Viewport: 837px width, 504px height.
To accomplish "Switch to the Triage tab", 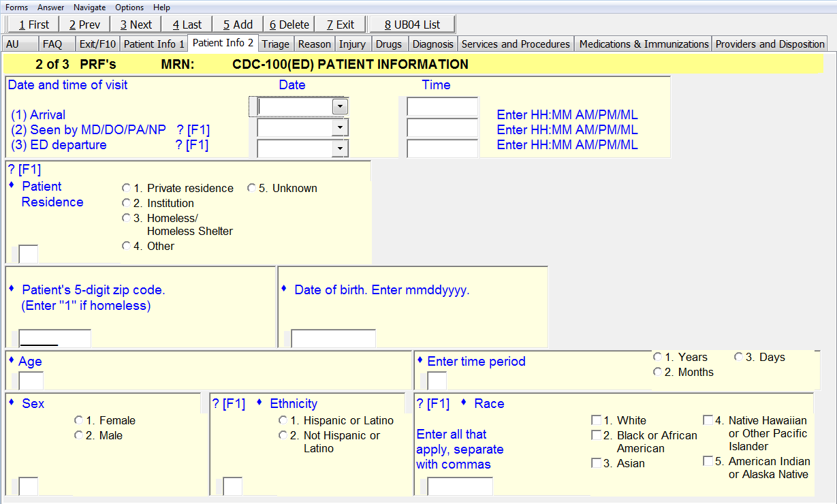I will coord(276,44).
